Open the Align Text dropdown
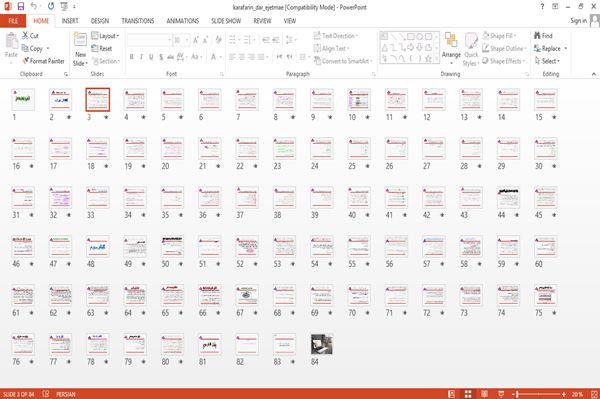This screenshot has height=399, width=600. tap(331, 48)
